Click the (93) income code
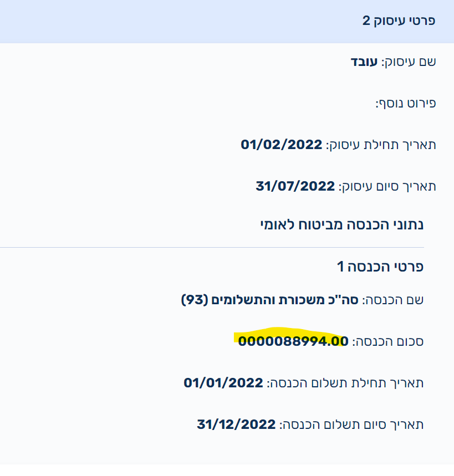454x476 pixels. click(x=194, y=300)
